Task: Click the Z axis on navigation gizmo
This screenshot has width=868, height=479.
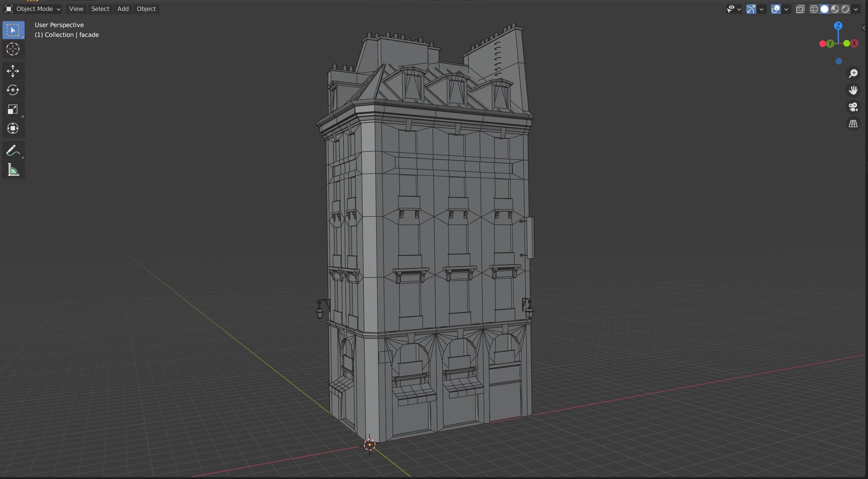Action: coord(838,26)
